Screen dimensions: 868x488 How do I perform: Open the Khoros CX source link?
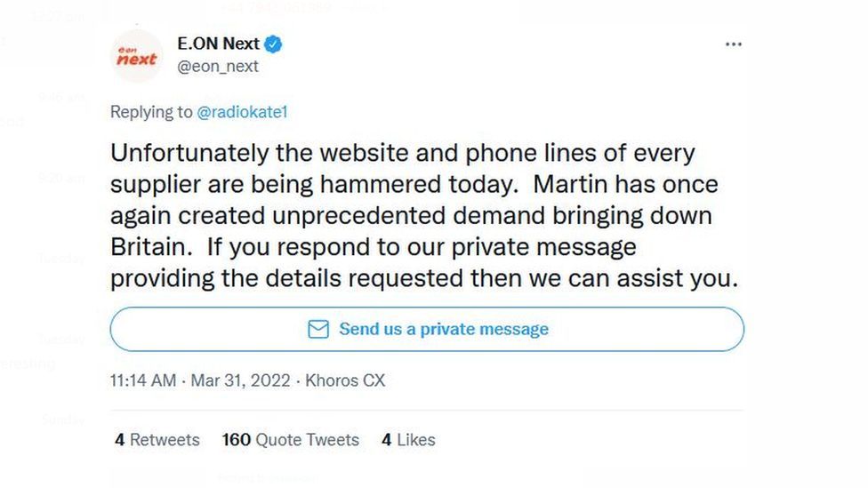pos(345,380)
